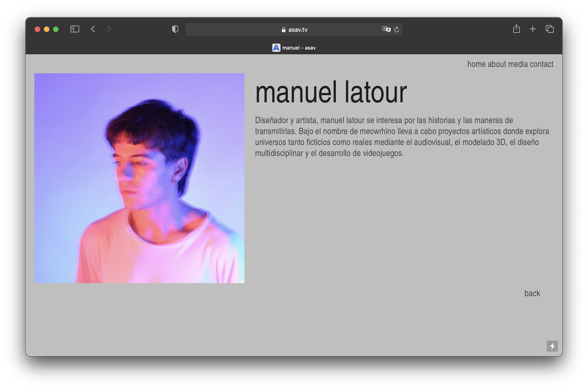Click the asav.tv address bar
Viewport: 588px width, 390px height.
294,29
